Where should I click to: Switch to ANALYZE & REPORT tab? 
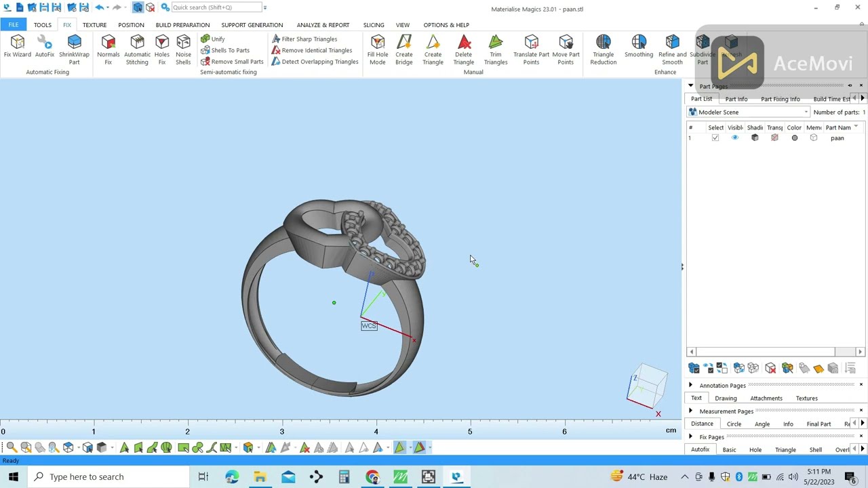tap(323, 25)
